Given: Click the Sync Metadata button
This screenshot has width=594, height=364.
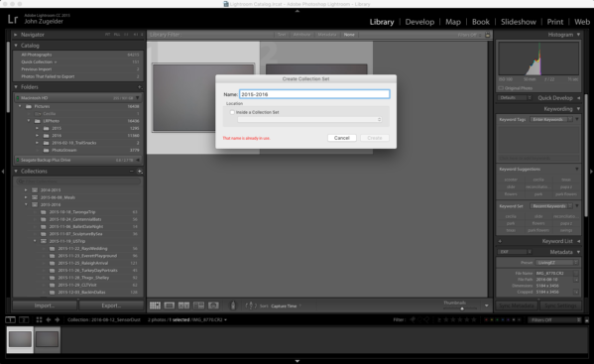Looking at the screenshot, I should pyautogui.click(x=517, y=305).
